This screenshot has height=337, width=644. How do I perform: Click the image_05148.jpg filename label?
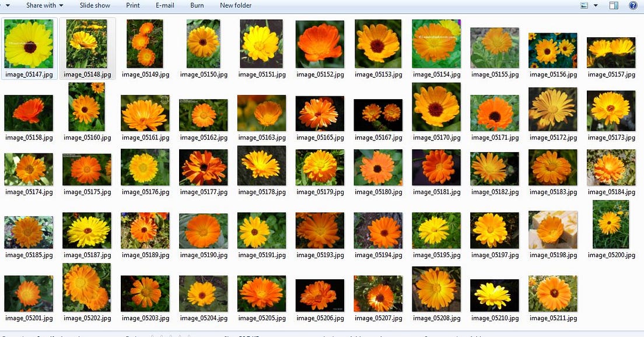86,74
